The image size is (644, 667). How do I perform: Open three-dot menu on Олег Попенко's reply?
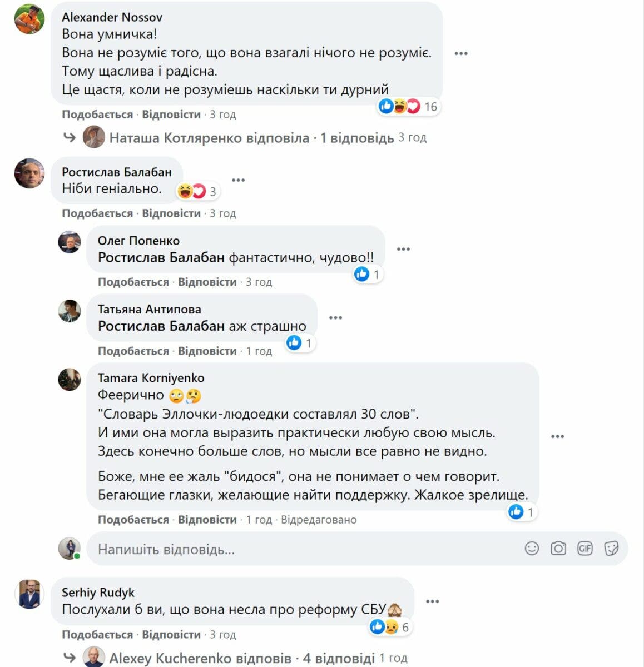(x=403, y=249)
